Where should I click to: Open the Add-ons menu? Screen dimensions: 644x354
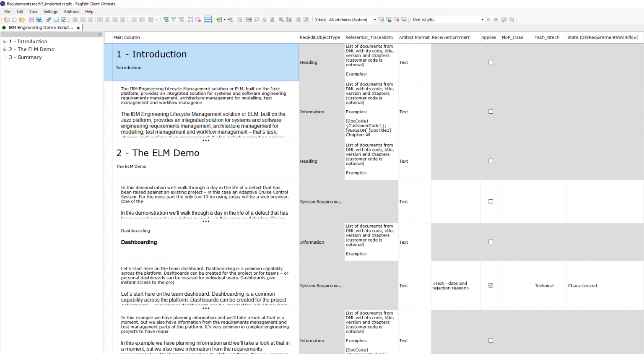[71, 12]
